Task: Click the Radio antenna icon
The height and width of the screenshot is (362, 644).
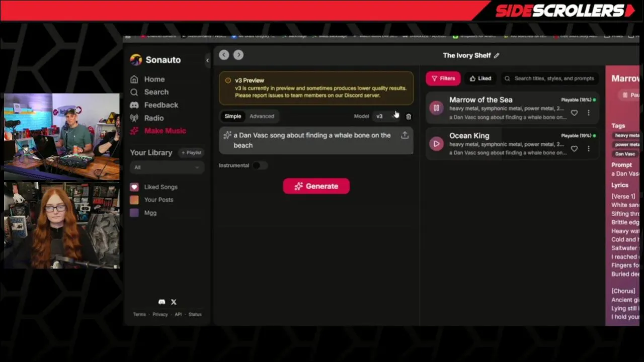Action: click(134, 118)
